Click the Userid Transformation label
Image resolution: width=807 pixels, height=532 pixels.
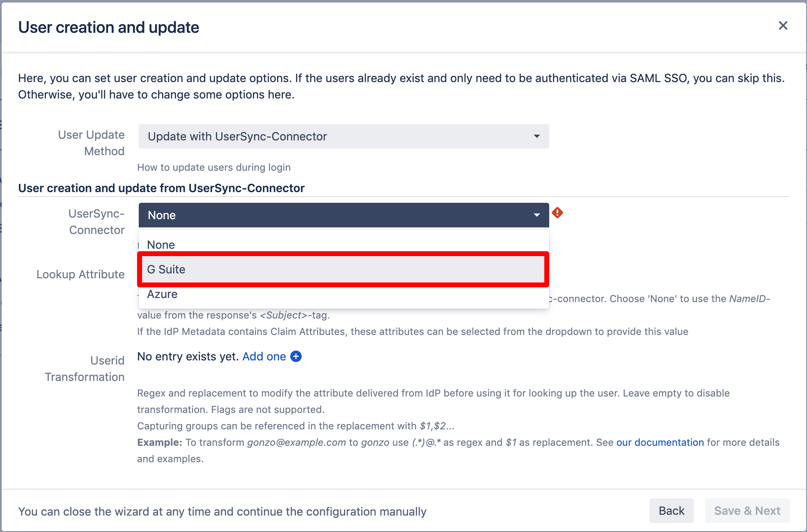(x=85, y=369)
